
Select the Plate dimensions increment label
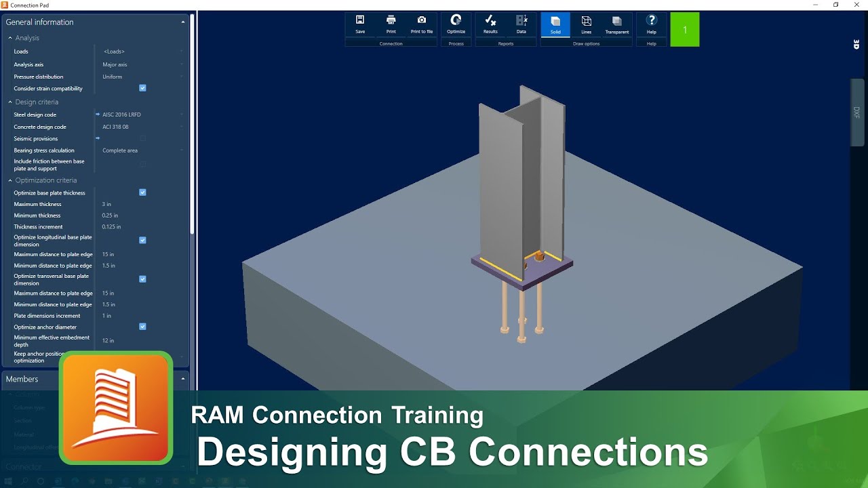(x=47, y=316)
